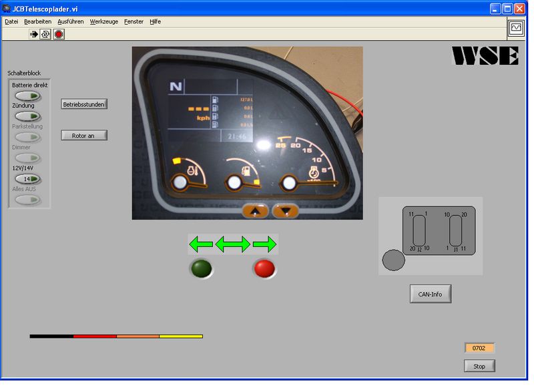
Task: Click the orange segment of the color bar
Action: tap(138, 336)
